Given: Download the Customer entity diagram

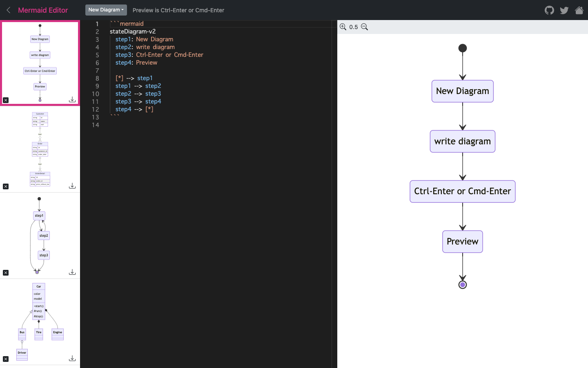Looking at the screenshot, I should tap(72, 186).
